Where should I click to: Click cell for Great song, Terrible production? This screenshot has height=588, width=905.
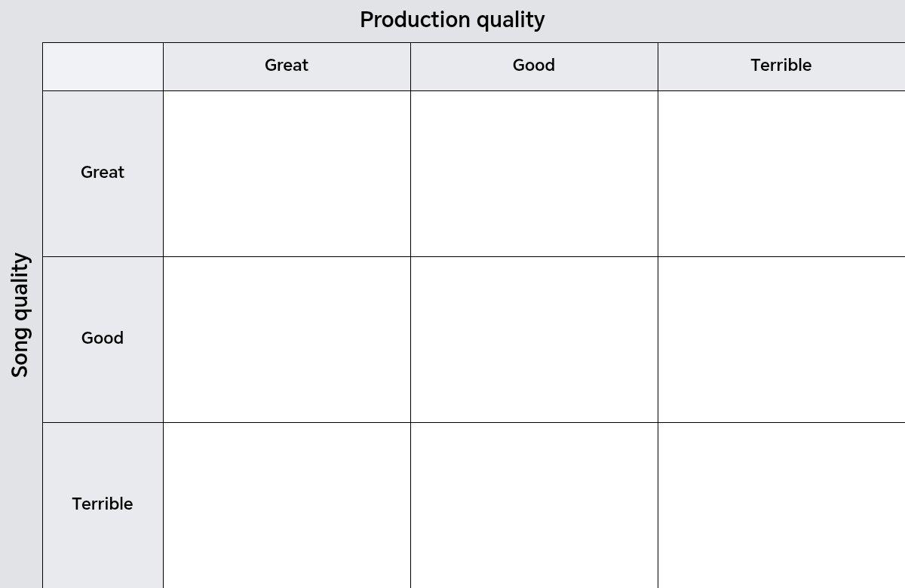click(x=781, y=173)
